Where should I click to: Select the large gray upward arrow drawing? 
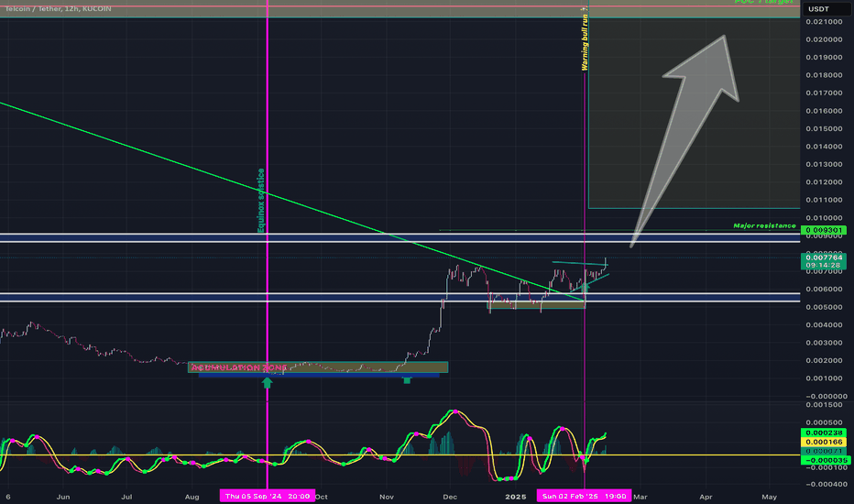pos(686,139)
